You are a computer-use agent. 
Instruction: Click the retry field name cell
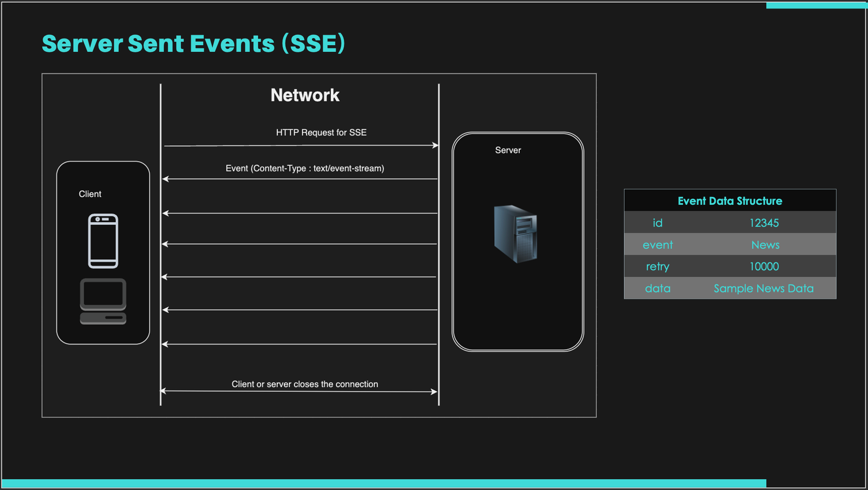[x=658, y=267]
